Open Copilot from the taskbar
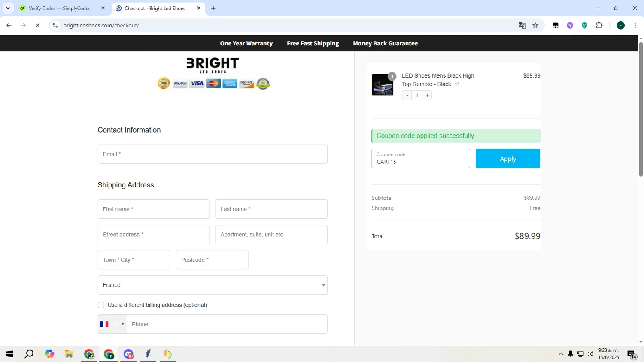 point(49,354)
